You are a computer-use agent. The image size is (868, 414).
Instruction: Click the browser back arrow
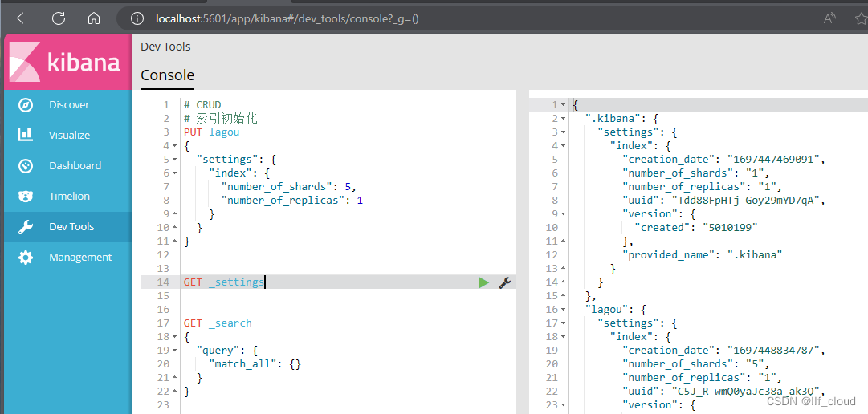tap(23, 18)
